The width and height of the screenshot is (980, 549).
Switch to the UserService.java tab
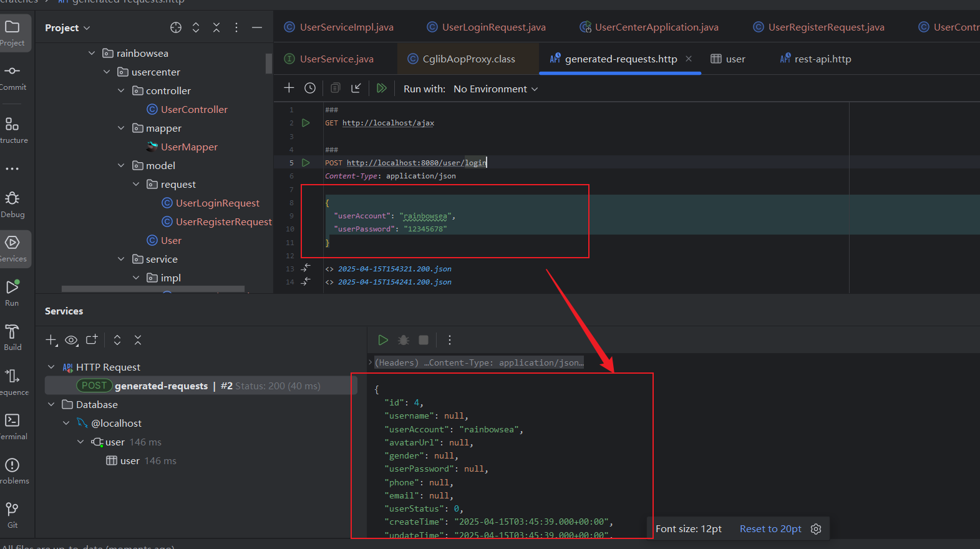tap(336, 59)
